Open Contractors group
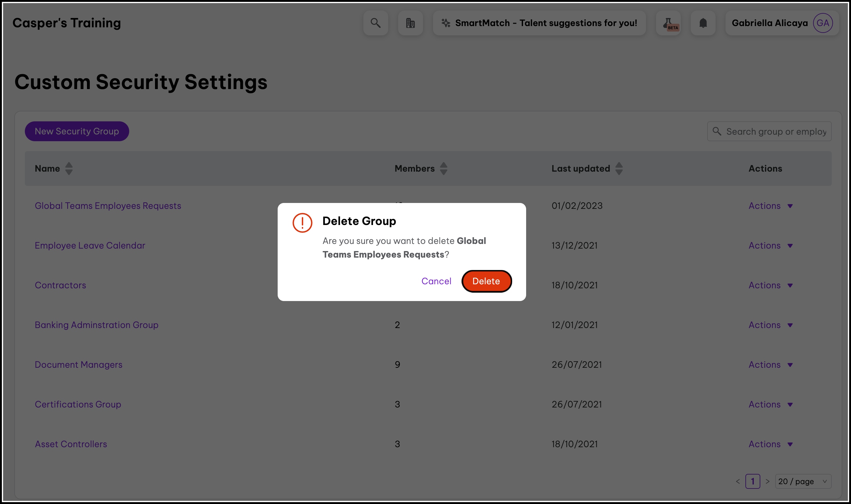Viewport: 851px width, 504px height. pyautogui.click(x=60, y=285)
